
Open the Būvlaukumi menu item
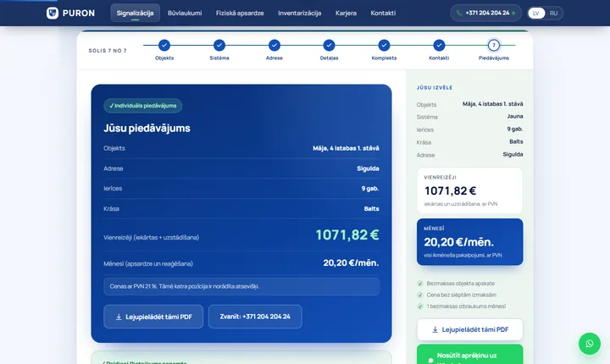(185, 13)
